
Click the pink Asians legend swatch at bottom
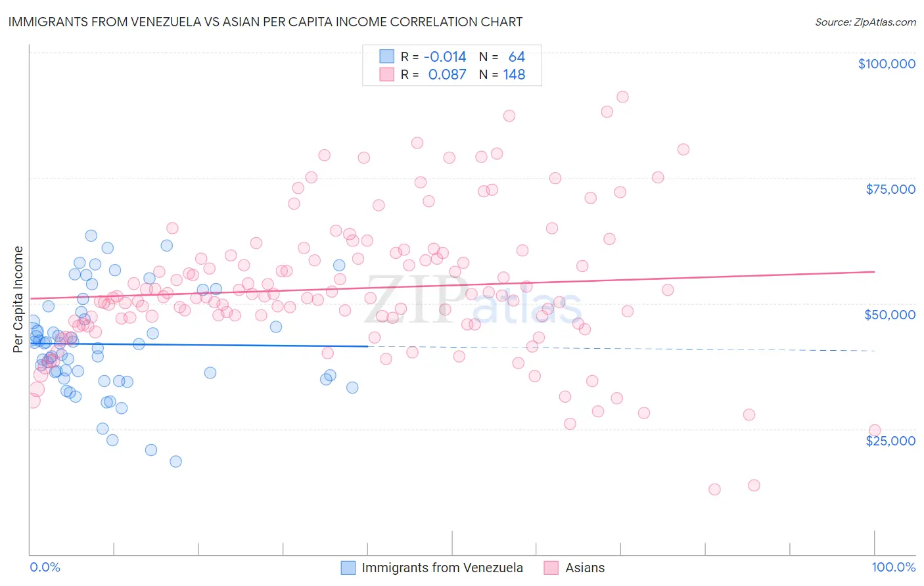pos(551,568)
